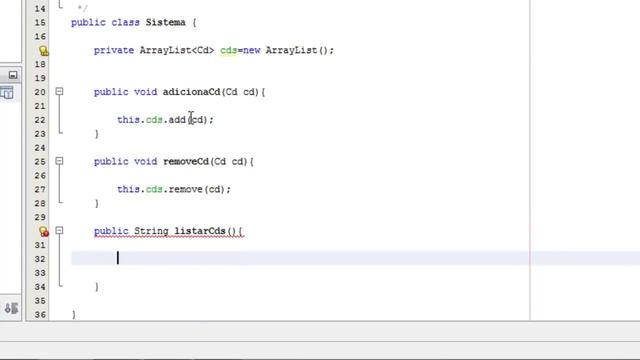Click the error lightbulb icon beside listarCds line
Screen dimensions: 640x360
44,231
